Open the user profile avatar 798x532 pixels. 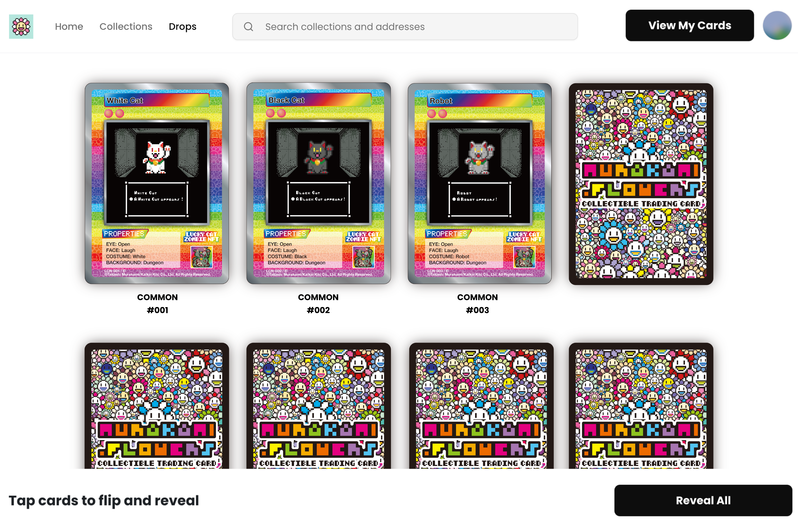tap(777, 25)
